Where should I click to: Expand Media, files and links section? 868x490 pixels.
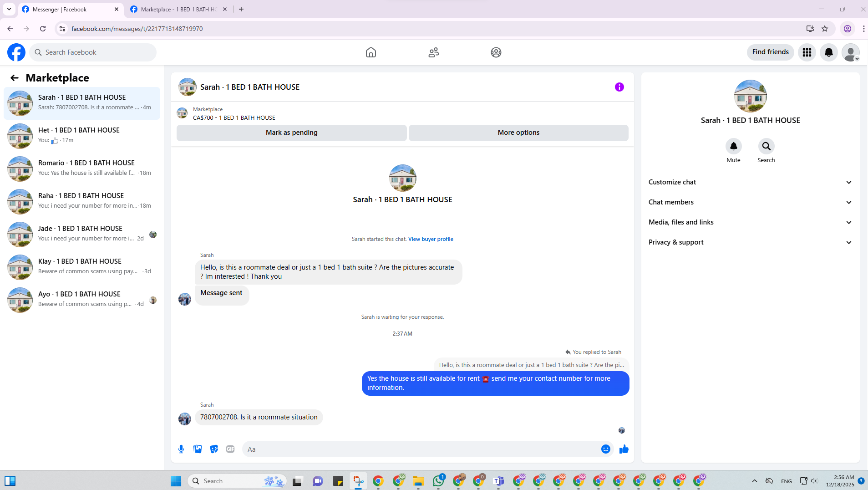click(750, 222)
